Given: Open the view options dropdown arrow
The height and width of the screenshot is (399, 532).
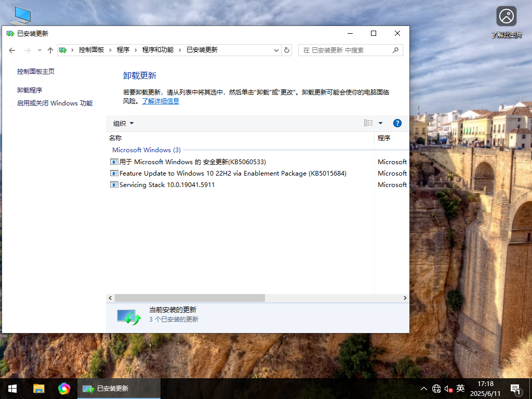Looking at the screenshot, I should 380,123.
